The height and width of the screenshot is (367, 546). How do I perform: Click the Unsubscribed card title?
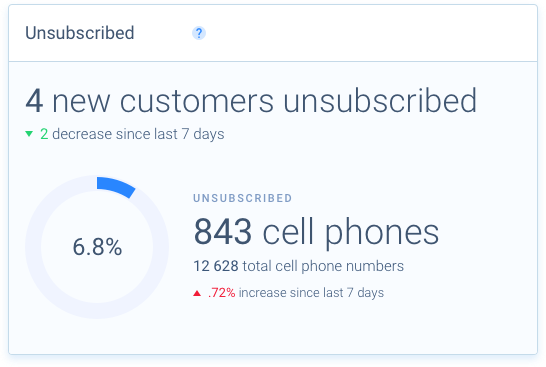pos(80,33)
